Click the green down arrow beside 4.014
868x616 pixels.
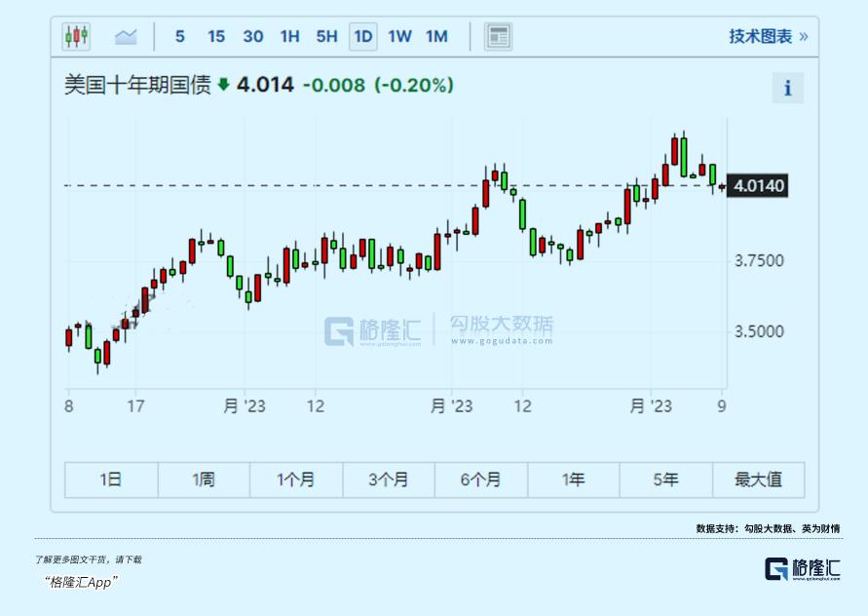coord(224,84)
